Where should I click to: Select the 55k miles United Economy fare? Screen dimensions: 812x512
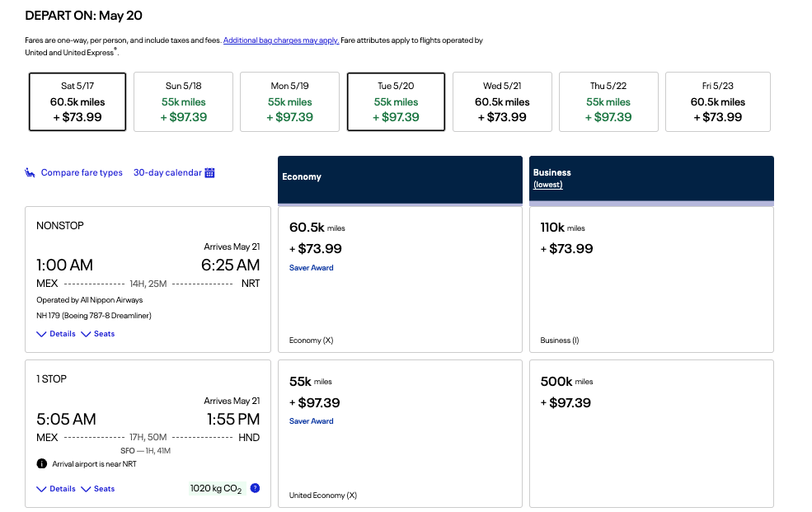pos(400,434)
